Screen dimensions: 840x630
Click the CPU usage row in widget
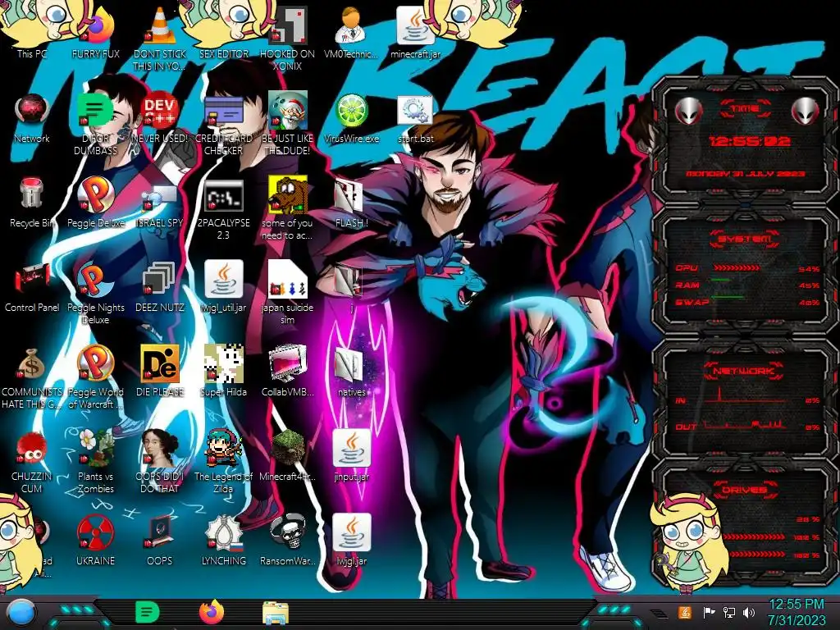[747, 268]
